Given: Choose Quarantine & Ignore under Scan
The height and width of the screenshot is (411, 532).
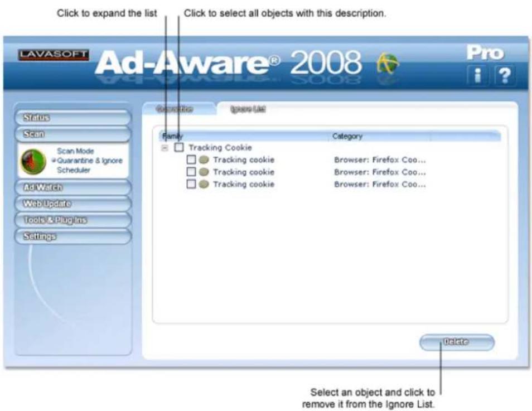Looking at the screenshot, I should click(90, 161).
